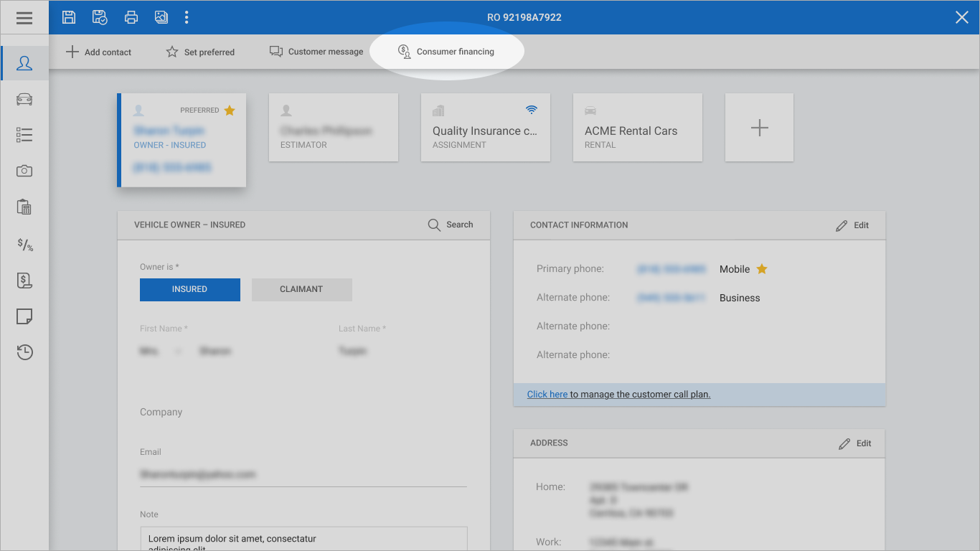Image resolution: width=980 pixels, height=551 pixels.
Task: Click the alternate Business phone number
Action: (672, 298)
